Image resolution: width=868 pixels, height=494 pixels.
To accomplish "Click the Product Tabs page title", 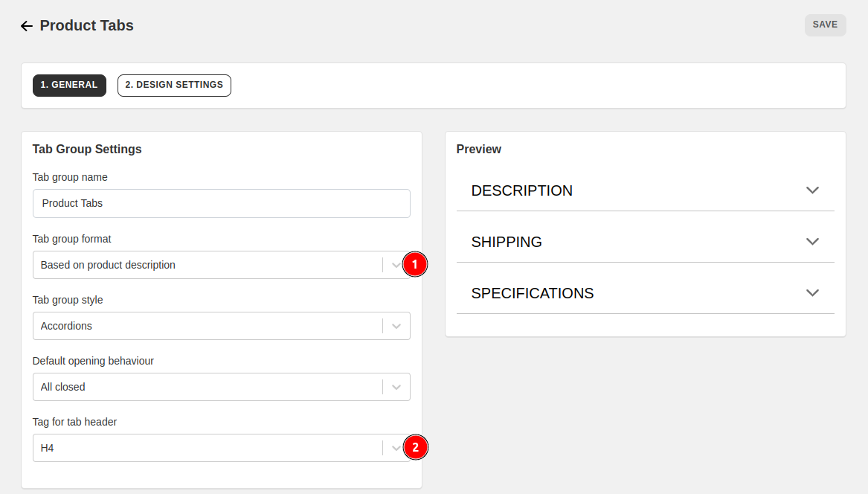I will click(87, 25).
